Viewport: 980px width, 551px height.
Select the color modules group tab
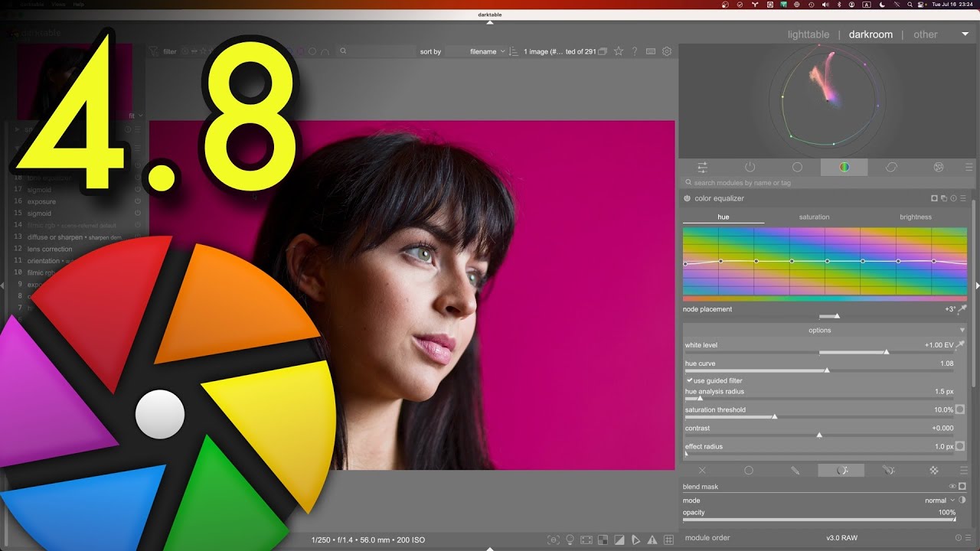tap(844, 167)
